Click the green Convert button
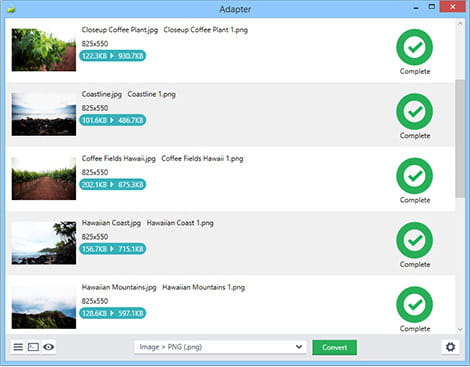Viewport: 470px width, 367px height. [x=334, y=347]
